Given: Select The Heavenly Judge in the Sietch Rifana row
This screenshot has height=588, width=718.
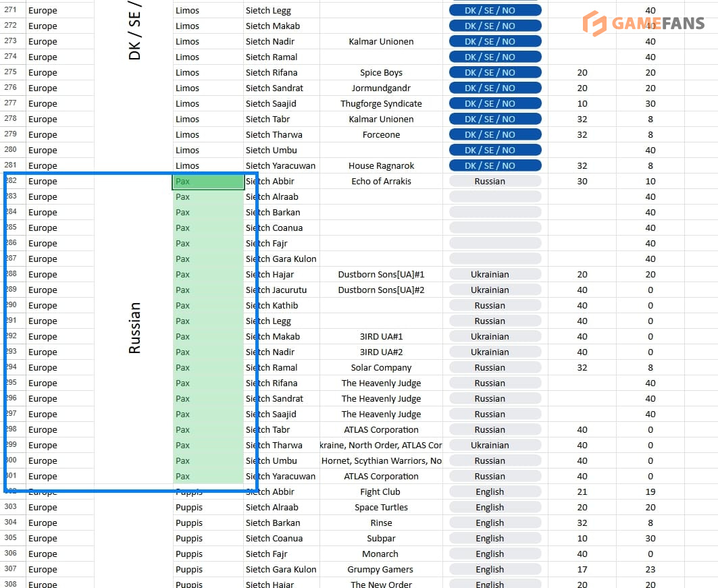Looking at the screenshot, I should coord(381,383).
